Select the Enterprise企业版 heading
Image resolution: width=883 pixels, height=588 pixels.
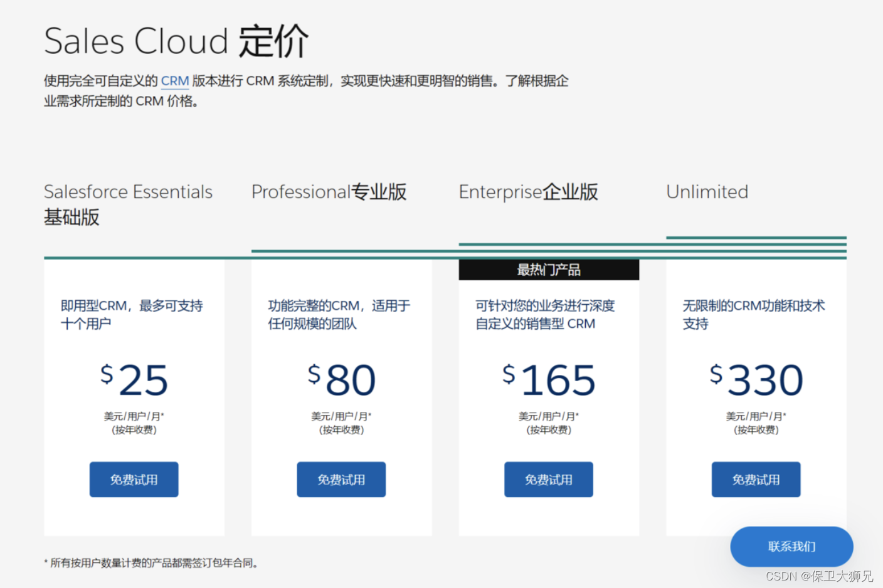529,192
